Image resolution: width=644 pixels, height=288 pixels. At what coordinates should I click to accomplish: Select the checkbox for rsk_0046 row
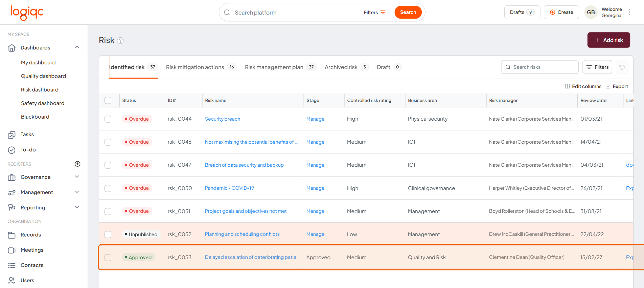point(108,142)
